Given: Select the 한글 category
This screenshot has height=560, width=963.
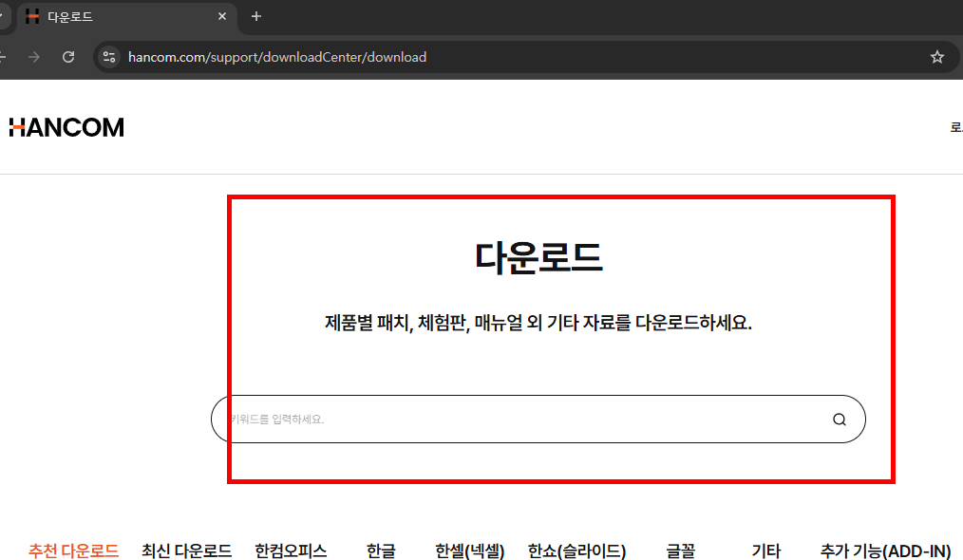Looking at the screenshot, I should click(379, 551).
